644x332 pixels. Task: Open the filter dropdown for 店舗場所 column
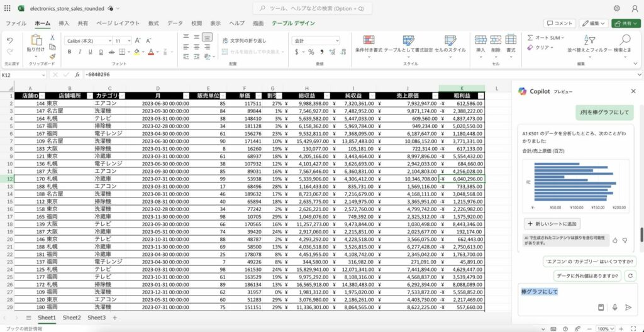coord(89,96)
